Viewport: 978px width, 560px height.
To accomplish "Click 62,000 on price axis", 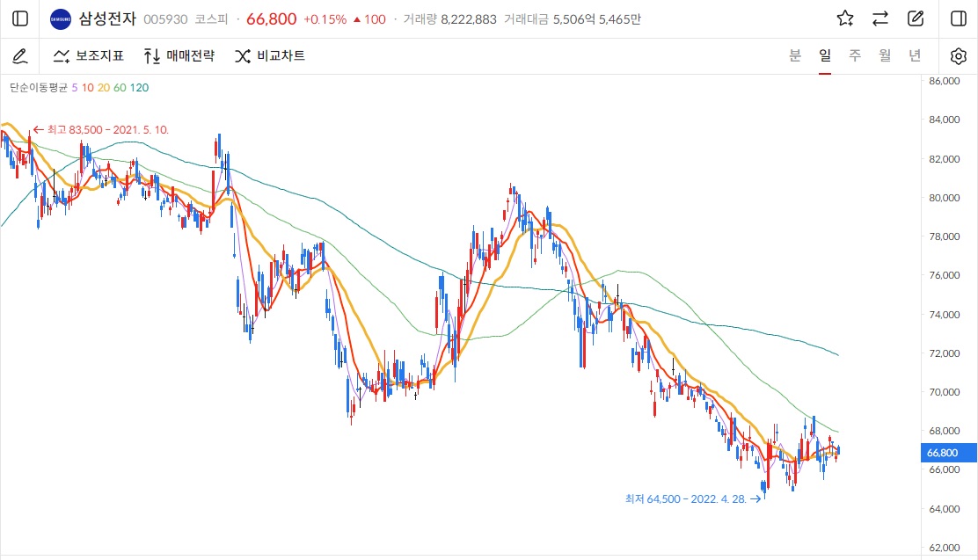I will 945,548.
